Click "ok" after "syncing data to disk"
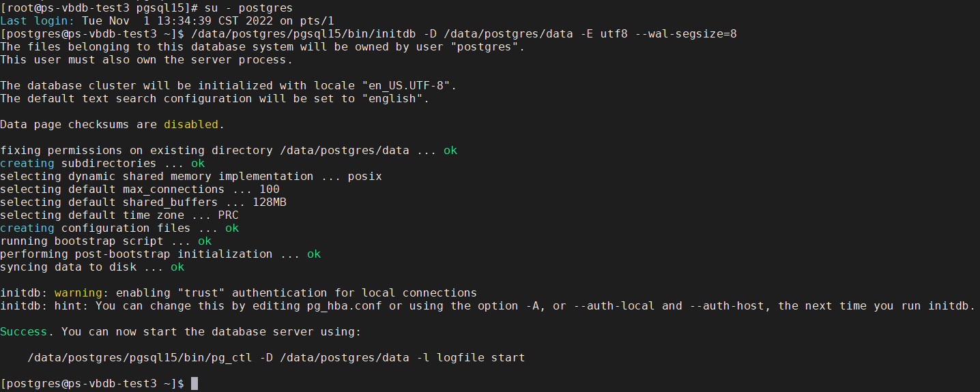 point(177,267)
